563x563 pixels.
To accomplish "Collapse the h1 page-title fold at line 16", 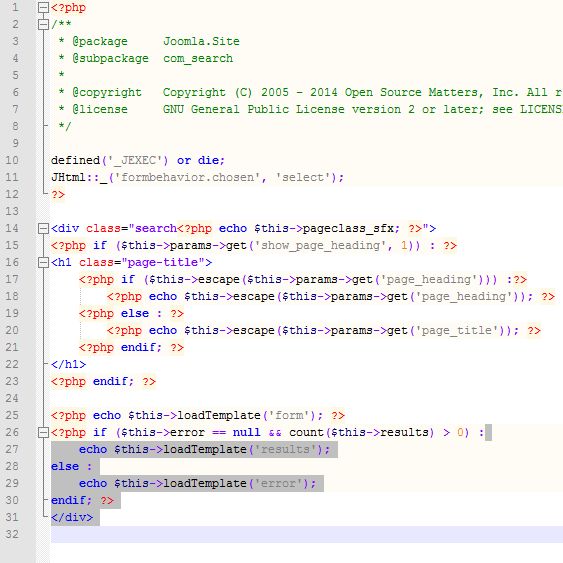I will (43, 262).
